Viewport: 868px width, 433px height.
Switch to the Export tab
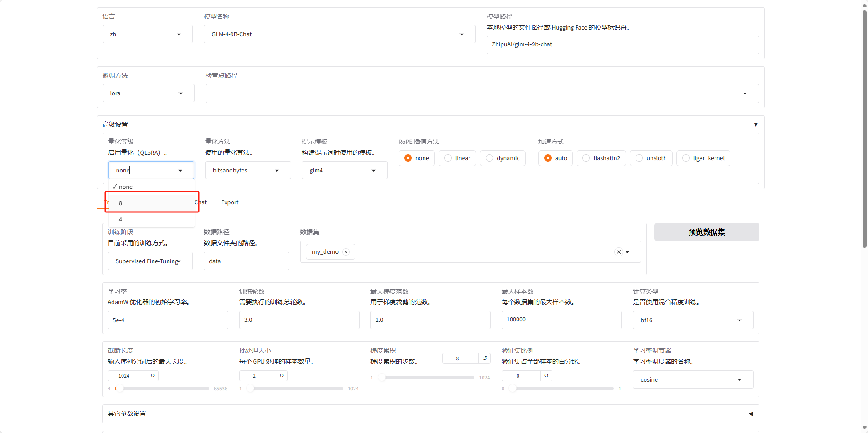(x=230, y=202)
